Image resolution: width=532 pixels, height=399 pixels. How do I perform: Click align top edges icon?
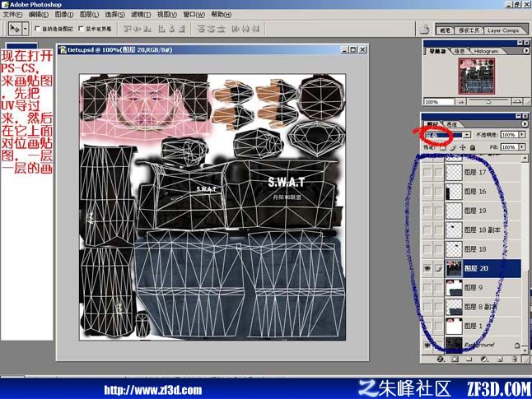coord(127,29)
